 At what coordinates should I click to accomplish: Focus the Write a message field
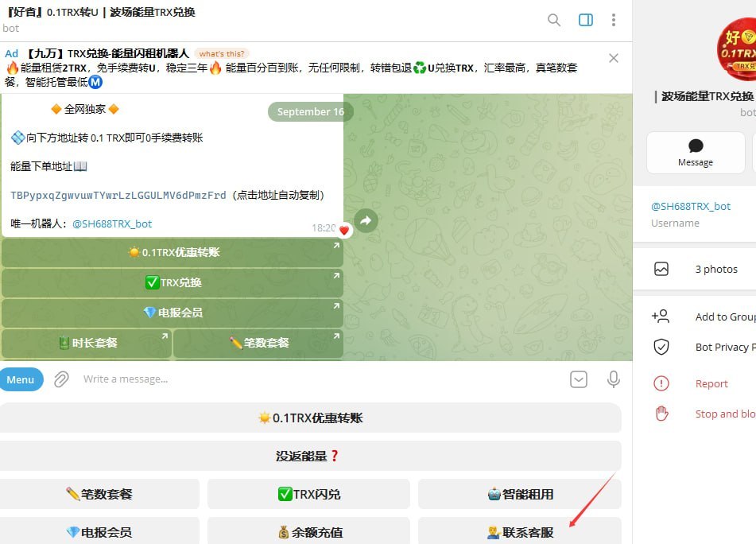click(318, 379)
